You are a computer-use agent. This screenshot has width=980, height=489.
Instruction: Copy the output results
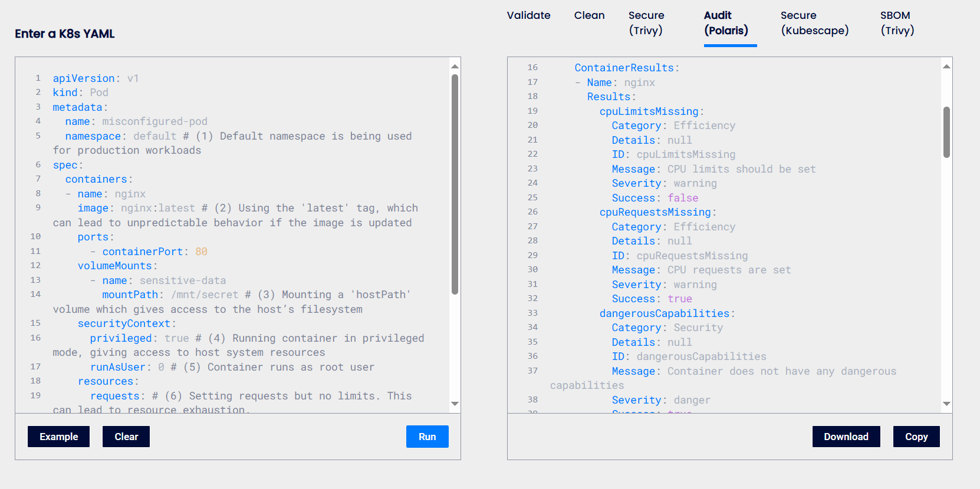[916, 437]
